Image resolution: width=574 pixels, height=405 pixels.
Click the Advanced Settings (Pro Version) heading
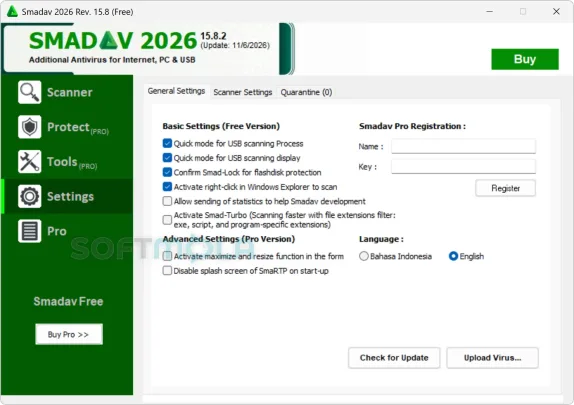(229, 239)
